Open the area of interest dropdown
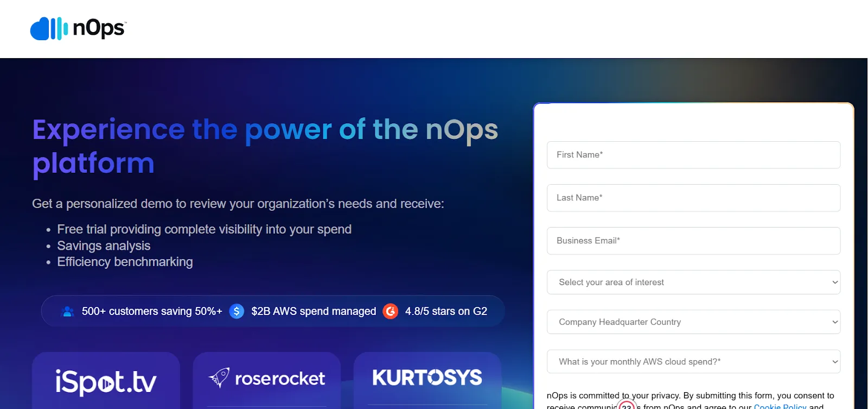868x409 pixels. (x=693, y=282)
